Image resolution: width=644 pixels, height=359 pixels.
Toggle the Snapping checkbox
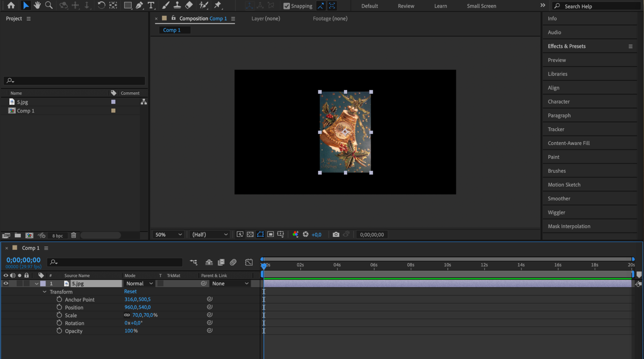(286, 6)
